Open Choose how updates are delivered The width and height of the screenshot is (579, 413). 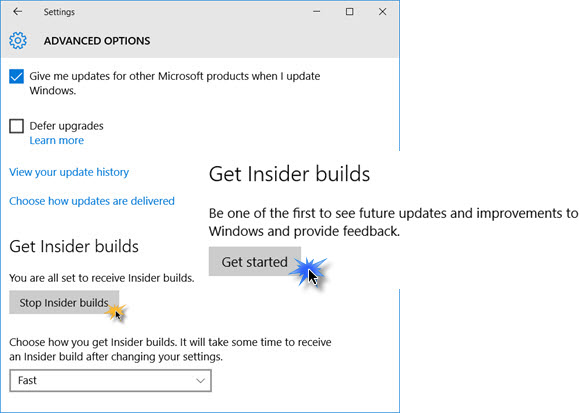pos(92,201)
